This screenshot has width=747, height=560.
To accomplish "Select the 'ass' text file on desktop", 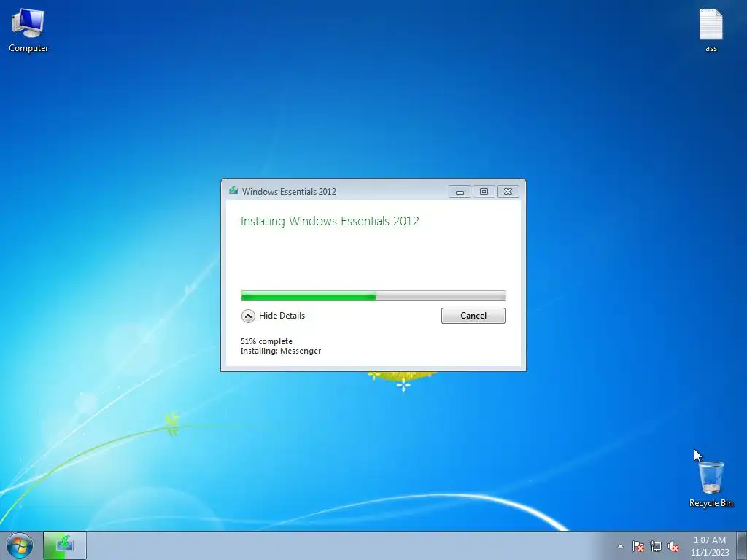I will tap(711, 30).
